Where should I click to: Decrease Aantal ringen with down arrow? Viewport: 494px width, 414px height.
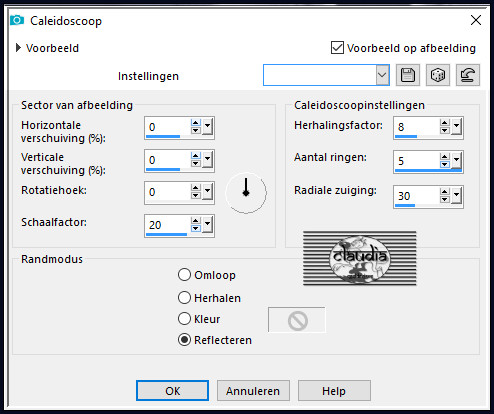[445, 164]
